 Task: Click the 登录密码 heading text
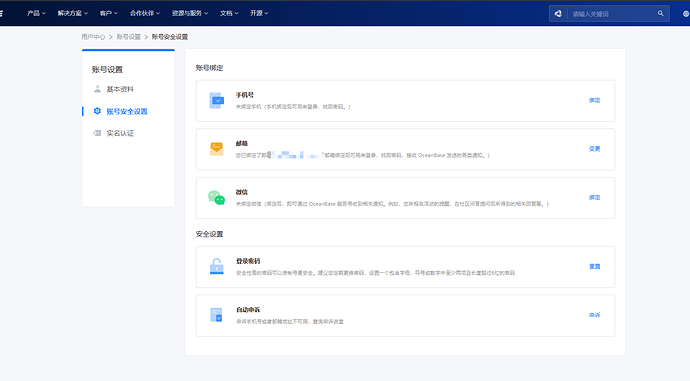[x=248, y=261]
